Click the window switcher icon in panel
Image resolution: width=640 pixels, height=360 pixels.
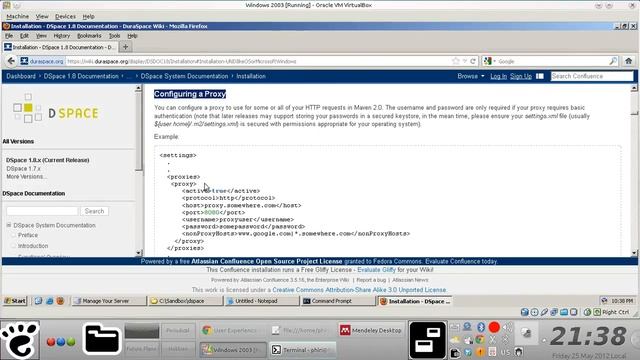click(x=428, y=340)
